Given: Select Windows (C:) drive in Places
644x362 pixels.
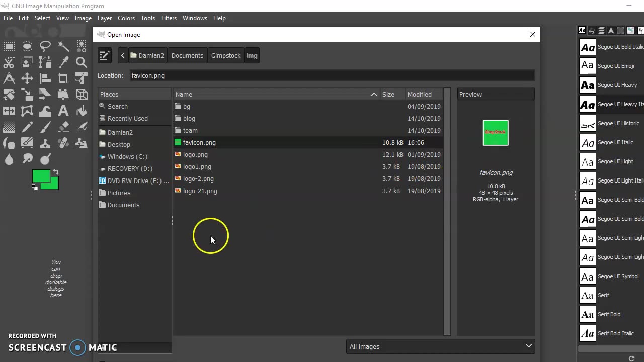Looking at the screenshot, I should 135,156.
